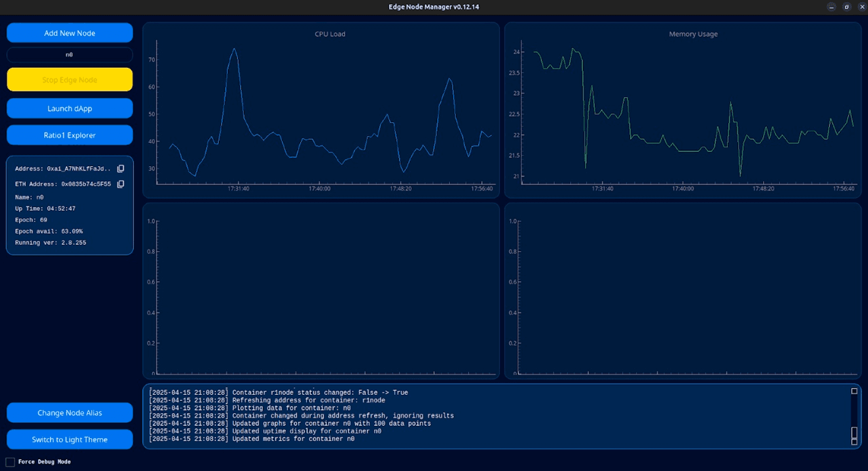Enable Force Debug Mode checkbox

10,462
